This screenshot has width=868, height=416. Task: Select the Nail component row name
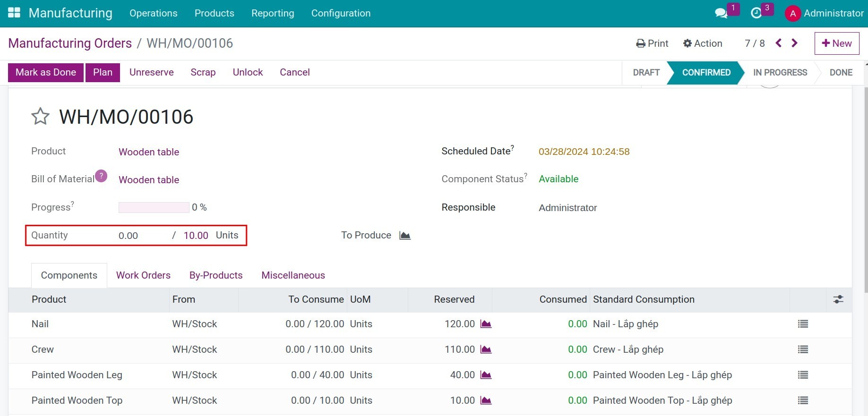pos(40,324)
